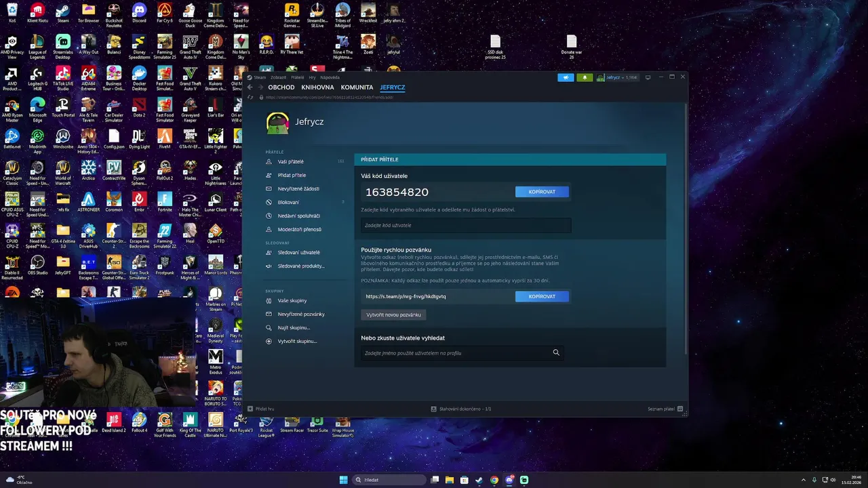The height and width of the screenshot is (488, 868).
Task: Focus the Zadejte kód uživatele field
Action: coord(466,225)
